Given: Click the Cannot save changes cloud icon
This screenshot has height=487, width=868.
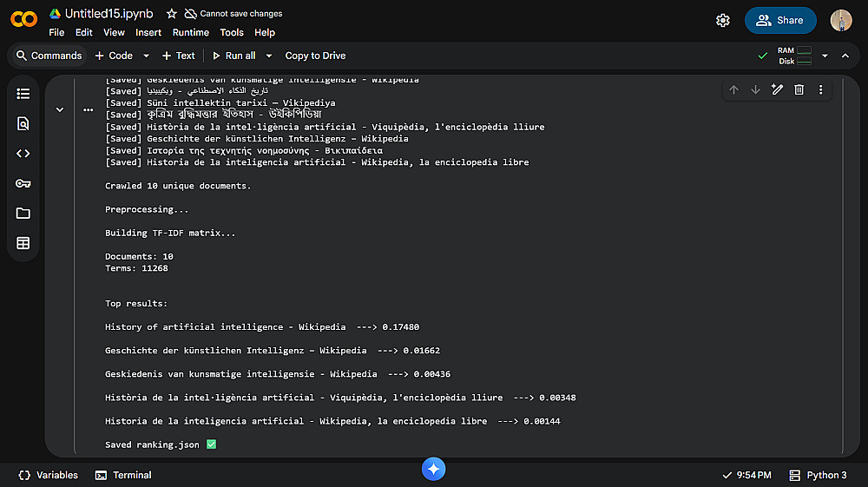Looking at the screenshot, I should tap(190, 14).
